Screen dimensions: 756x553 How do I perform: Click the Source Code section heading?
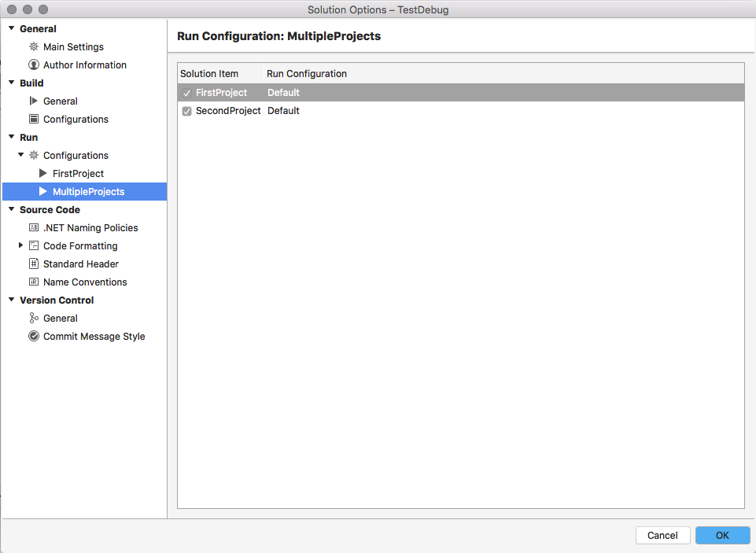[50, 209]
